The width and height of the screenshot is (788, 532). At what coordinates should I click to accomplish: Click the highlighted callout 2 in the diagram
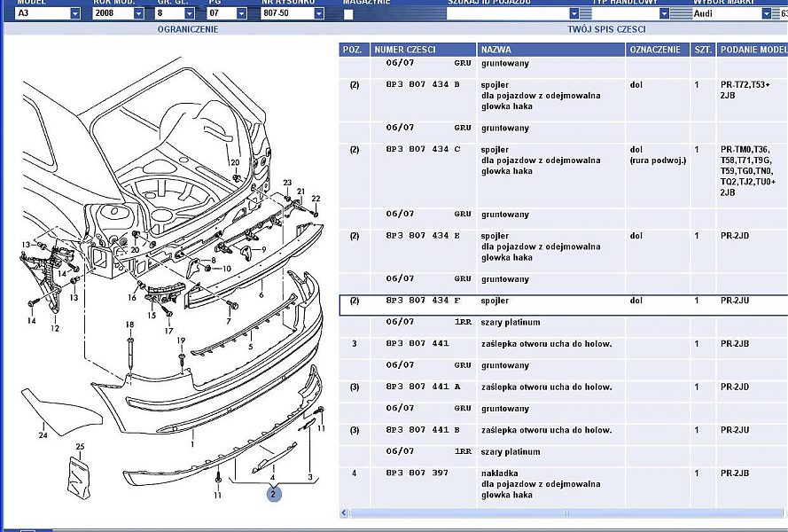pyautogui.click(x=273, y=494)
